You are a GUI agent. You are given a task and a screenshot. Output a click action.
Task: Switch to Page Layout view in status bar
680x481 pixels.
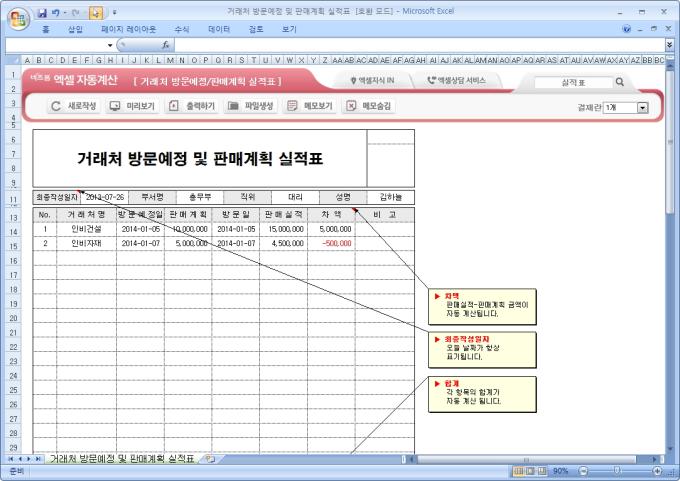tap(530, 471)
